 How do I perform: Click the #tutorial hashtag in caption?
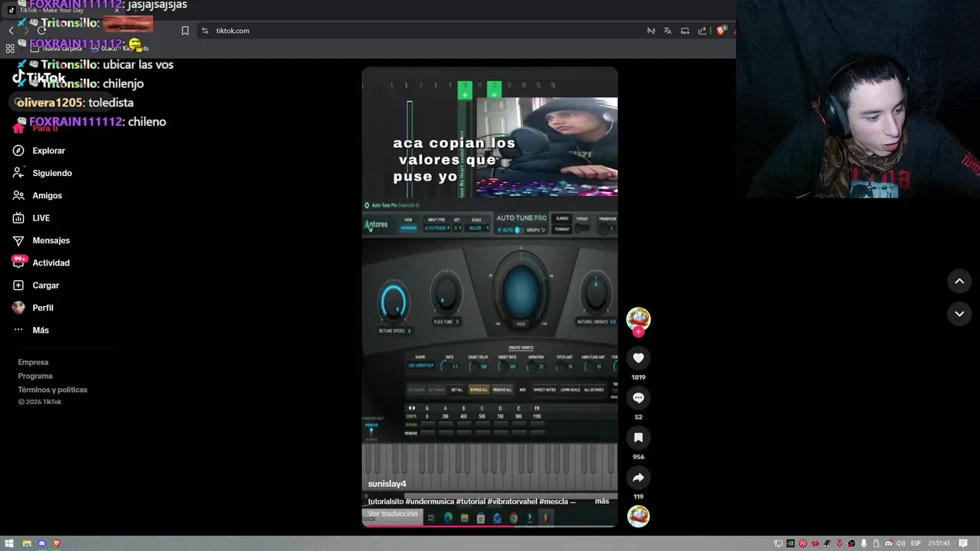click(470, 501)
